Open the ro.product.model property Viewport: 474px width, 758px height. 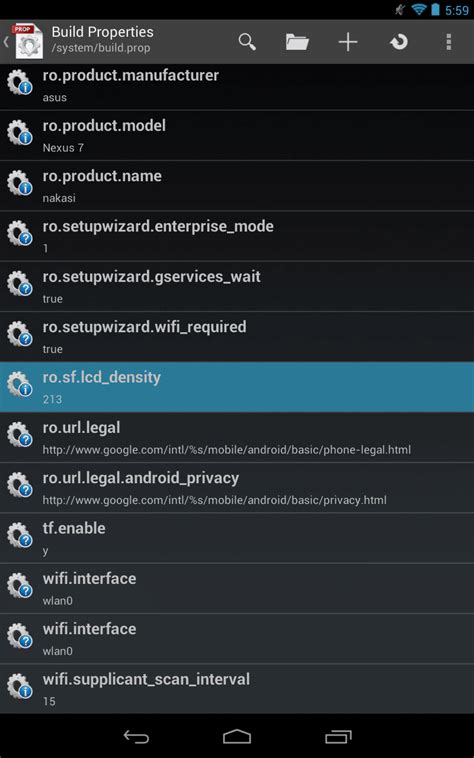tap(237, 135)
